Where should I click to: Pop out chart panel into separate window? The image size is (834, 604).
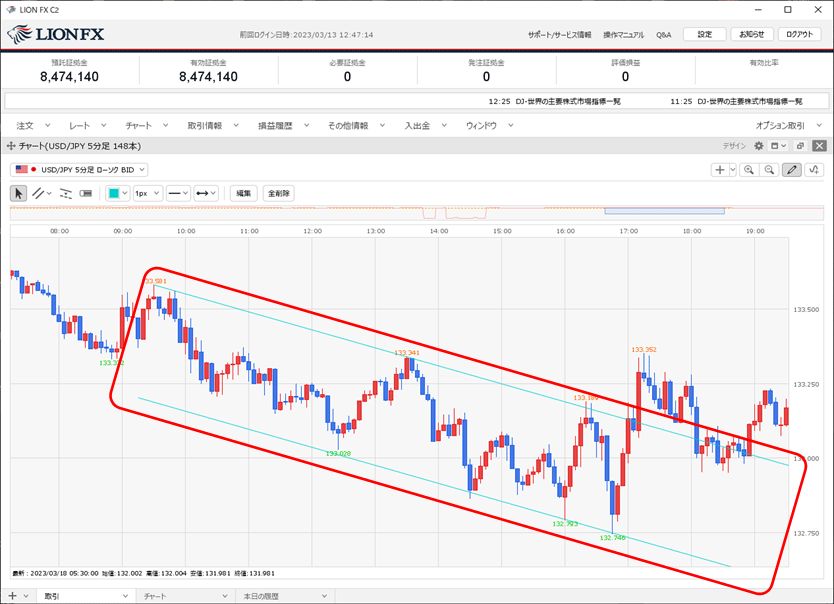(x=800, y=146)
